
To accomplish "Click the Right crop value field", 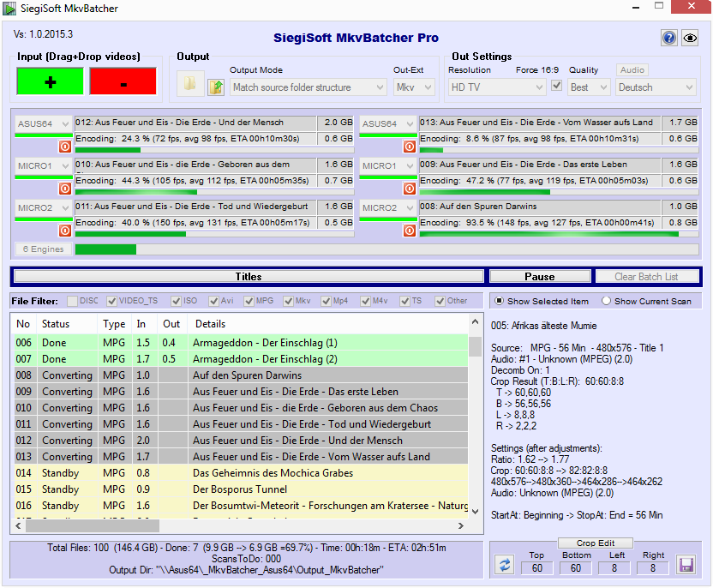I will click(653, 568).
